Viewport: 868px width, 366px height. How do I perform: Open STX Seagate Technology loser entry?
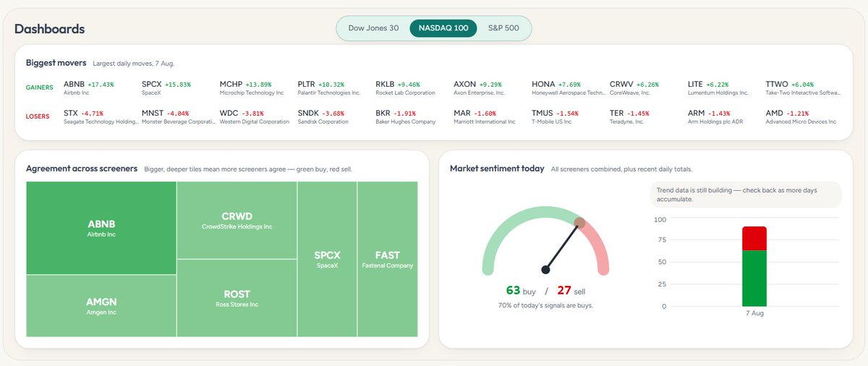(x=101, y=117)
